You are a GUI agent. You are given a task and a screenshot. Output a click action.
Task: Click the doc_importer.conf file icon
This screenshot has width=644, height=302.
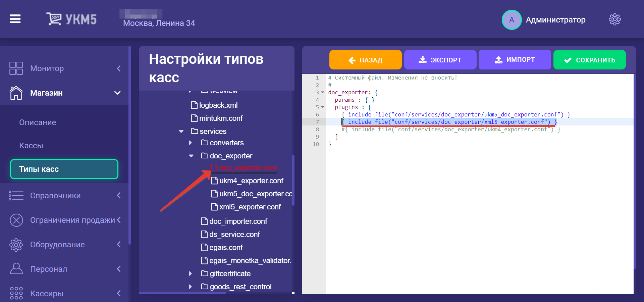pyautogui.click(x=204, y=221)
